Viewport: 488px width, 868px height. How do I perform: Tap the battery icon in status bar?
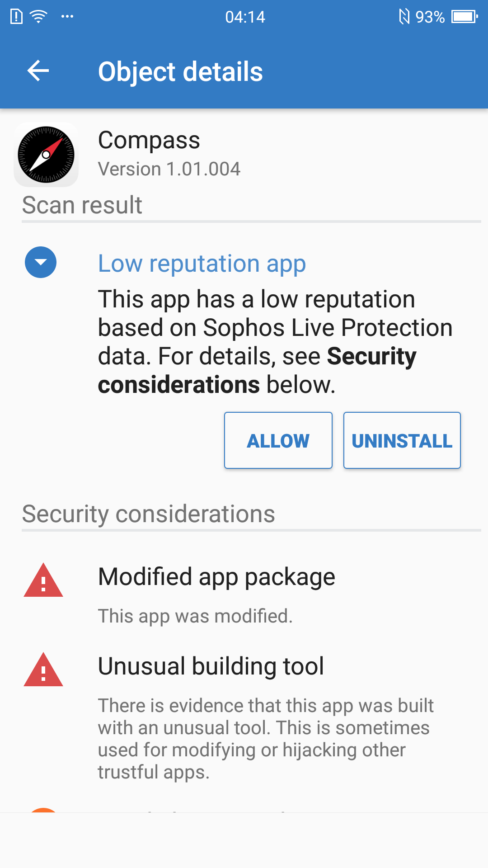[x=465, y=17]
